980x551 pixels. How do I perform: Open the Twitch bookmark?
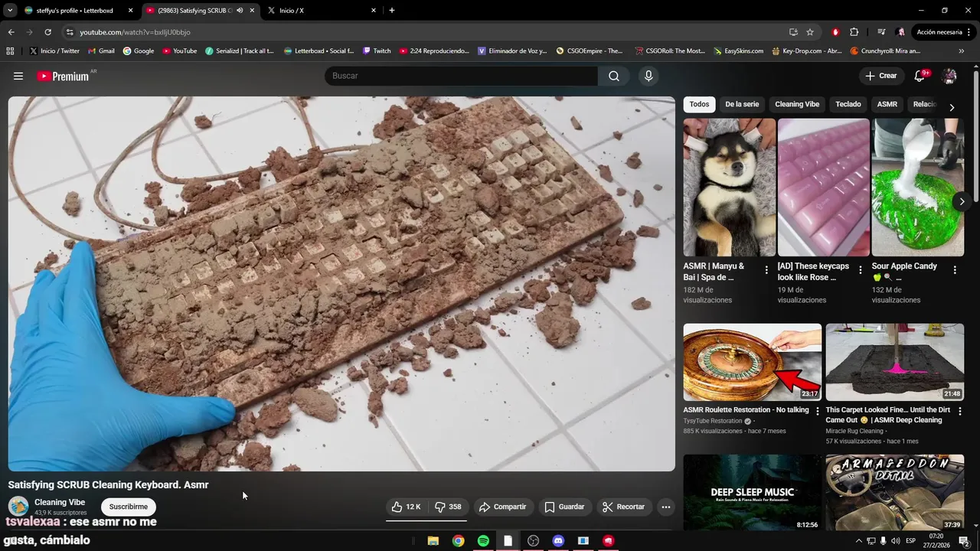coord(377,51)
